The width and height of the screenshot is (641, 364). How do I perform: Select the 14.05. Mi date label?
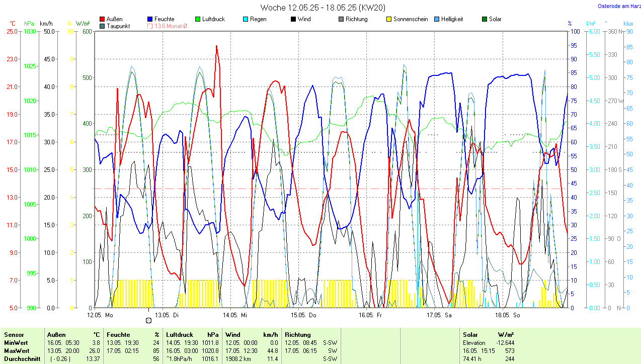[x=236, y=315]
